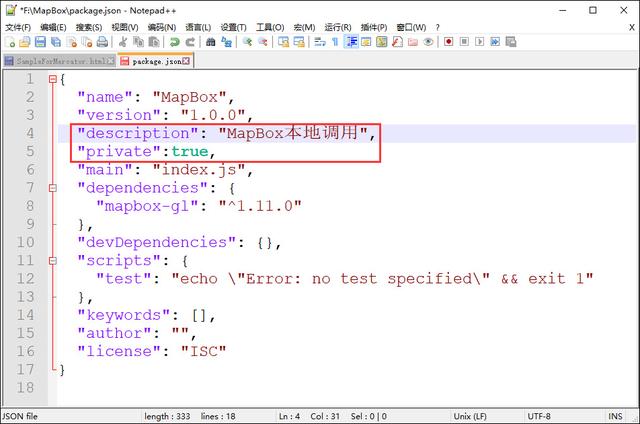
Task: Click the Zoom In toolbar icon
Action: point(247,42)
